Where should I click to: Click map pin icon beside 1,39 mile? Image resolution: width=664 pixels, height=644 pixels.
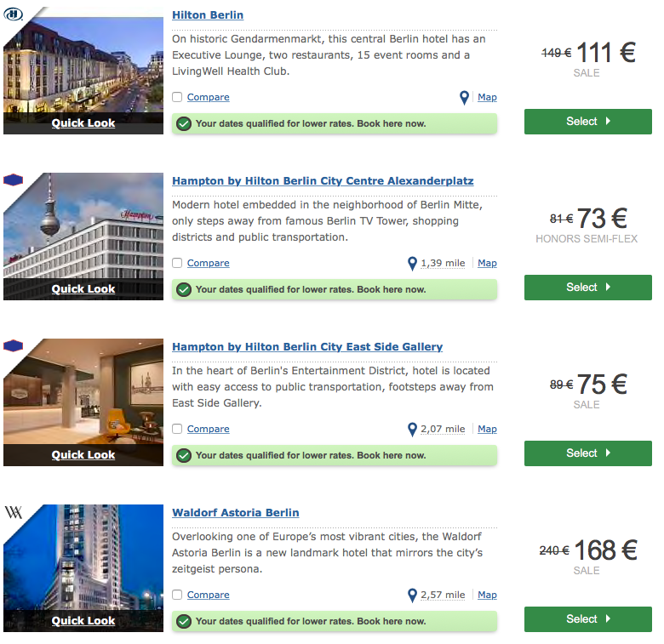[412, 264]
